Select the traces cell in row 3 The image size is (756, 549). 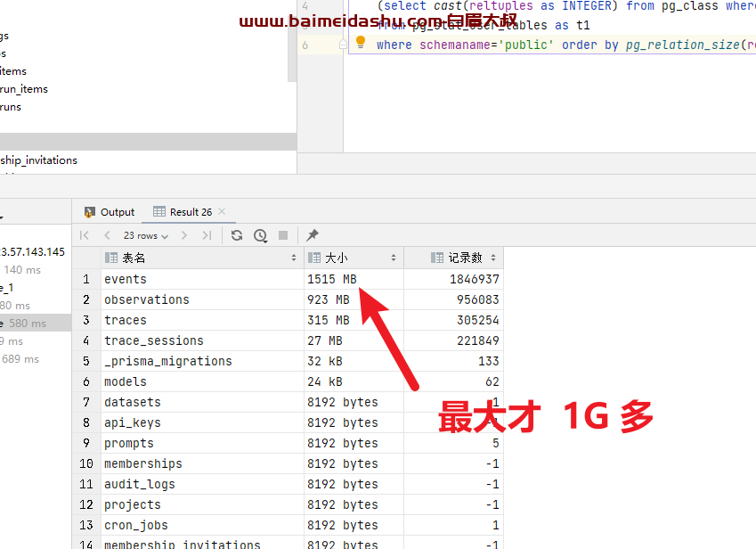[202, 320]
